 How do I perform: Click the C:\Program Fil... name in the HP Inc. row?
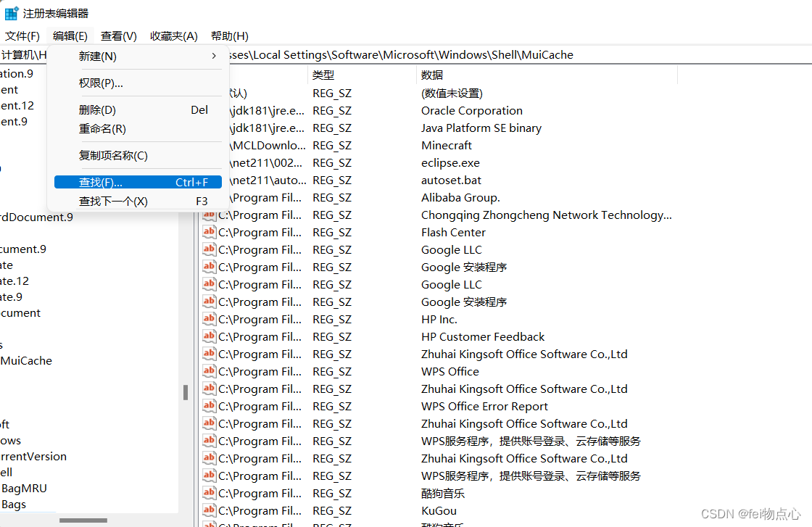coord(260,320)
